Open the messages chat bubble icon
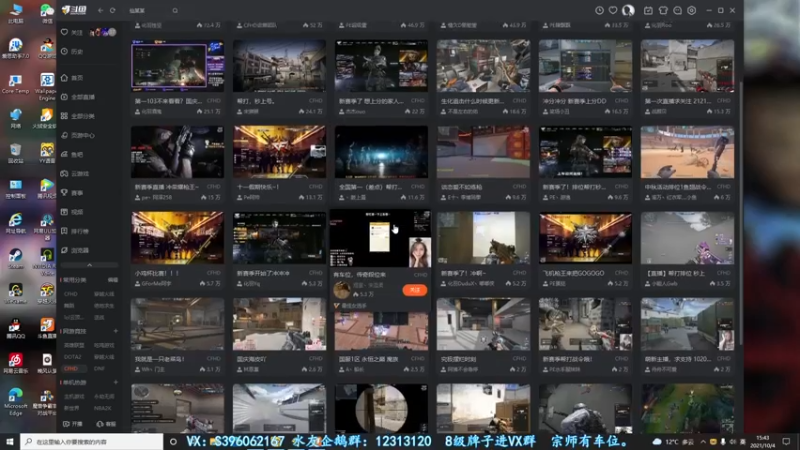800x450 pixels. coord(677,10)
